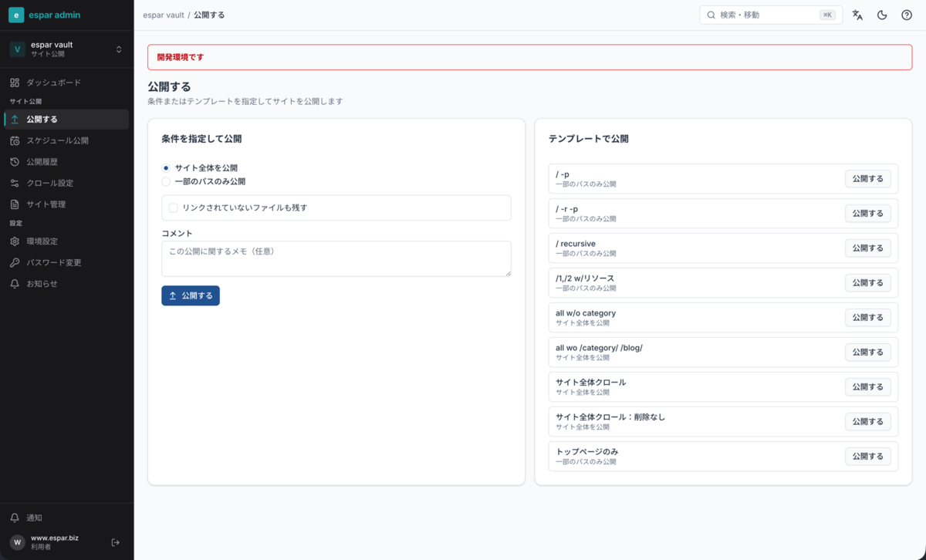The width and height of the screenshot is (926, 560).
Task: Click the W user avatar
Action: [17, 542]
